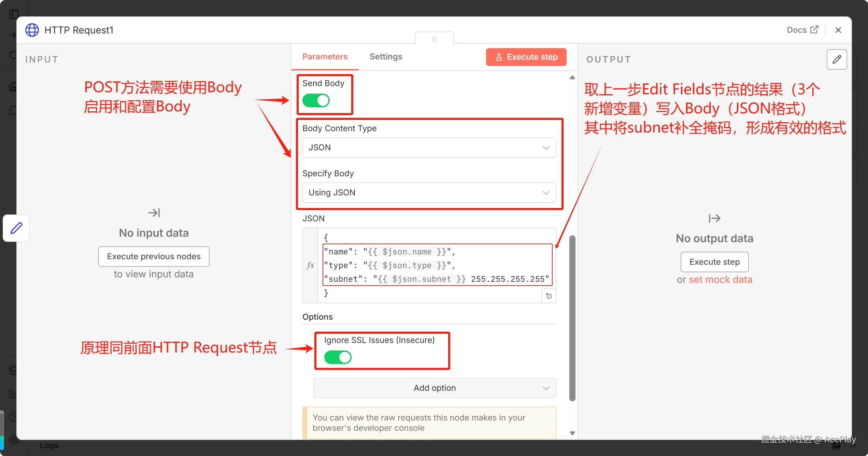Image resolution: width=868 pixels, height=456 pixels.
Task: Click the pencil pin icon on the left edge
Action: [x=16, y=228]
